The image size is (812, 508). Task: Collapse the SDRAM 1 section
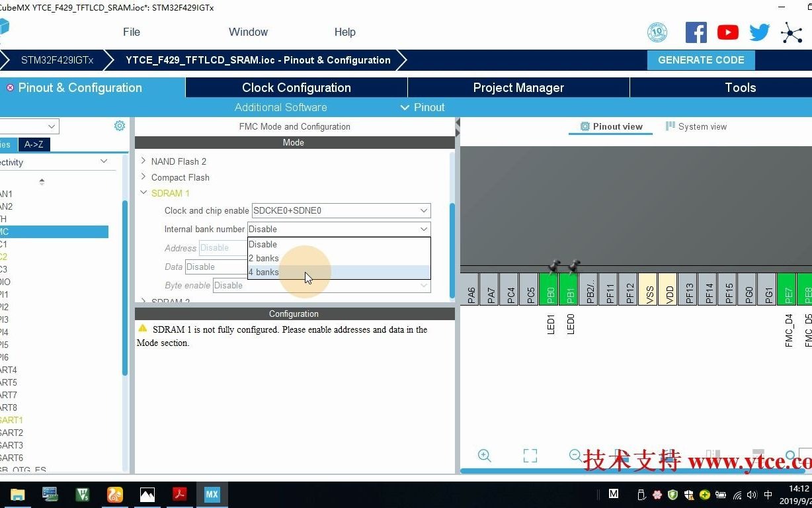click(x=143, y=192)
